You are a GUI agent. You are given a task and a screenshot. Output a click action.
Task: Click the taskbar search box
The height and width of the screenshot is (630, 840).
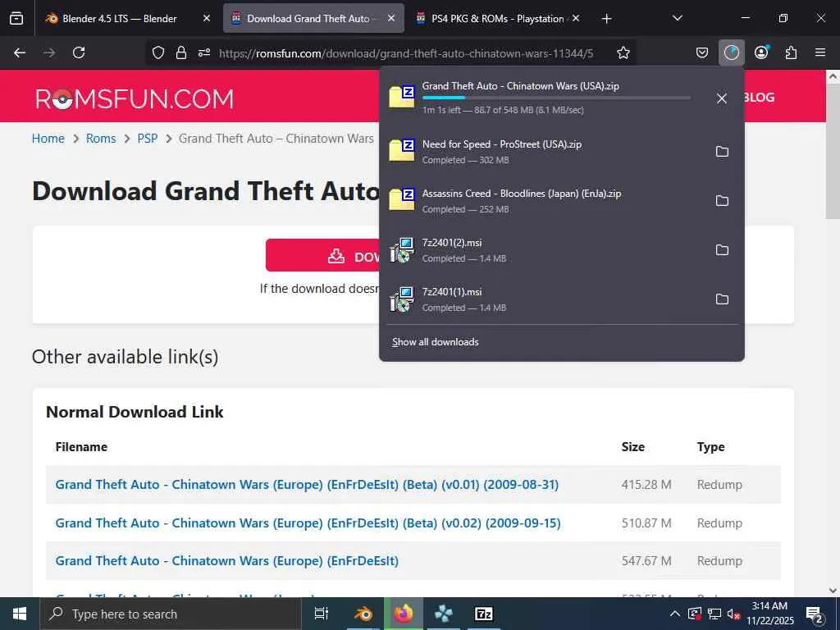[x=171, y=614]
